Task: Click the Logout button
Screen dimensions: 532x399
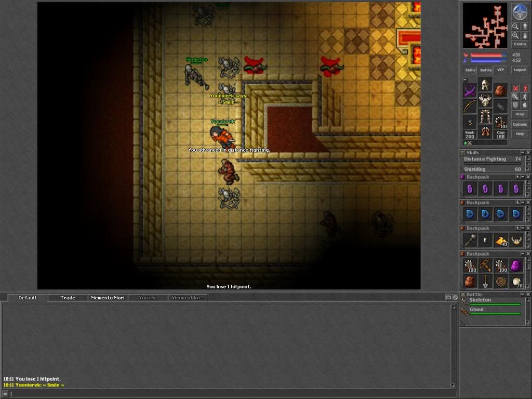Action: point(520,70)
